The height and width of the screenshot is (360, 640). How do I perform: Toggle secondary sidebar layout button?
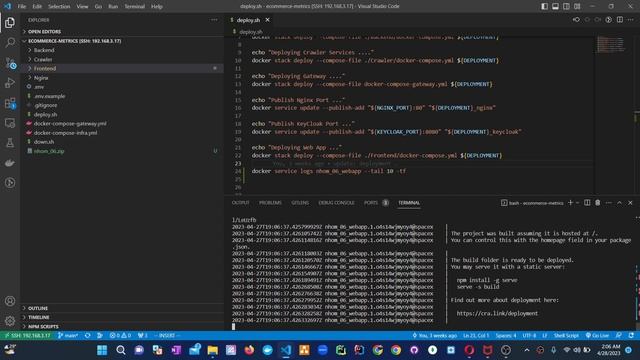pos(566,7)
